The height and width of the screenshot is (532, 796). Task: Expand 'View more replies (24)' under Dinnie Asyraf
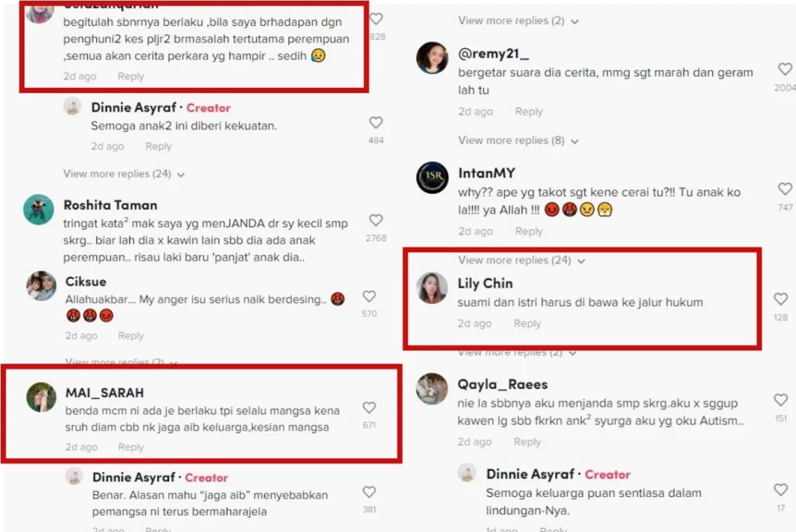[124, 174]
